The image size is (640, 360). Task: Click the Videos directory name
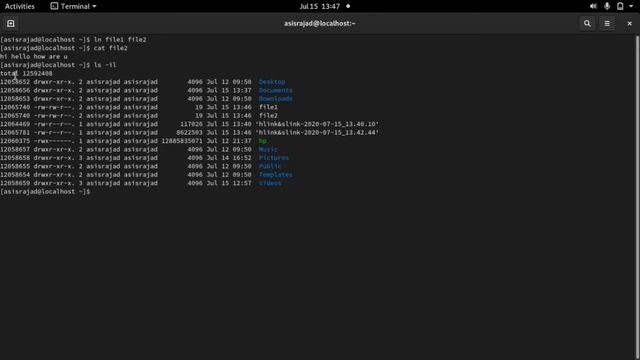click(270, 183)
